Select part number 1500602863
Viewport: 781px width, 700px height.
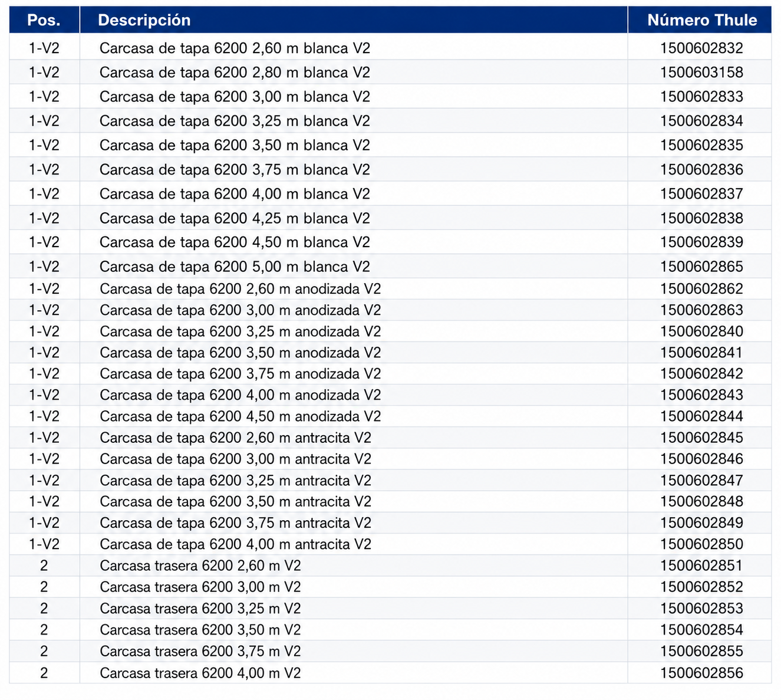tap(701, 310)
